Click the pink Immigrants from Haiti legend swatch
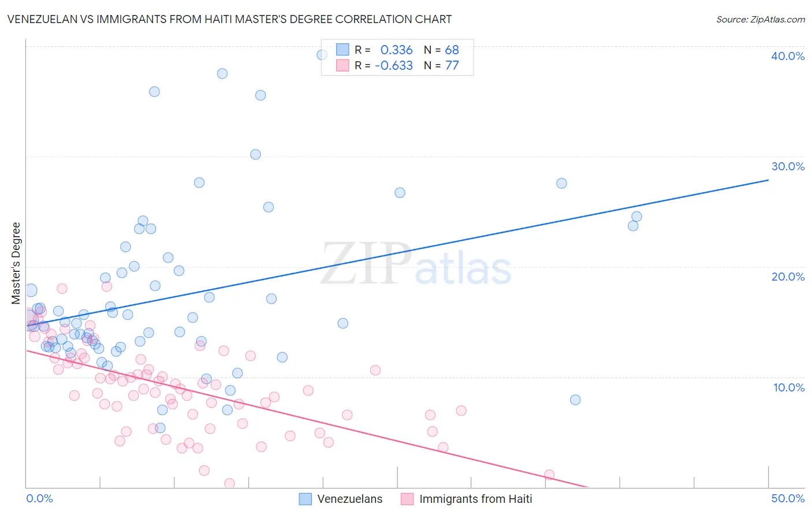The height and width of the screenshot is (515, 812). tap(407, 499)
